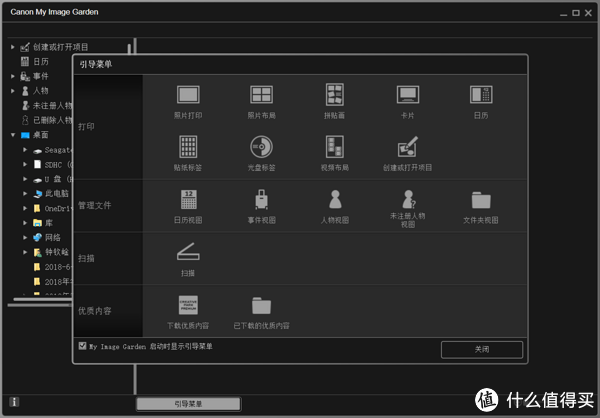Uncheck 启动时显示引导菜单 checkbox
Screen dimensions: 600x418
pyautogui.click(x=82, y=346)
